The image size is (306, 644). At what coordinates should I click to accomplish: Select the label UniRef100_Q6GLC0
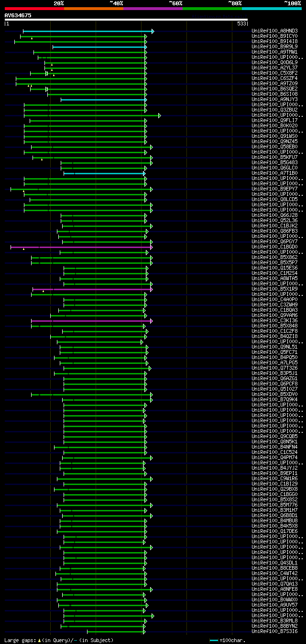pos(274,168)
